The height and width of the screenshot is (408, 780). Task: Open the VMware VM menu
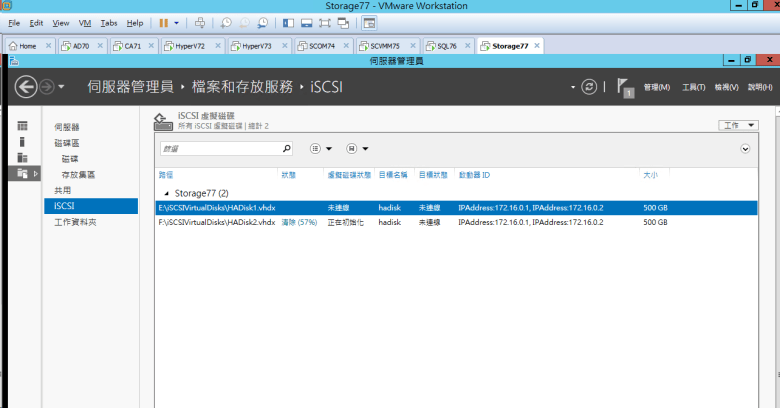click(x=84, y=22)
